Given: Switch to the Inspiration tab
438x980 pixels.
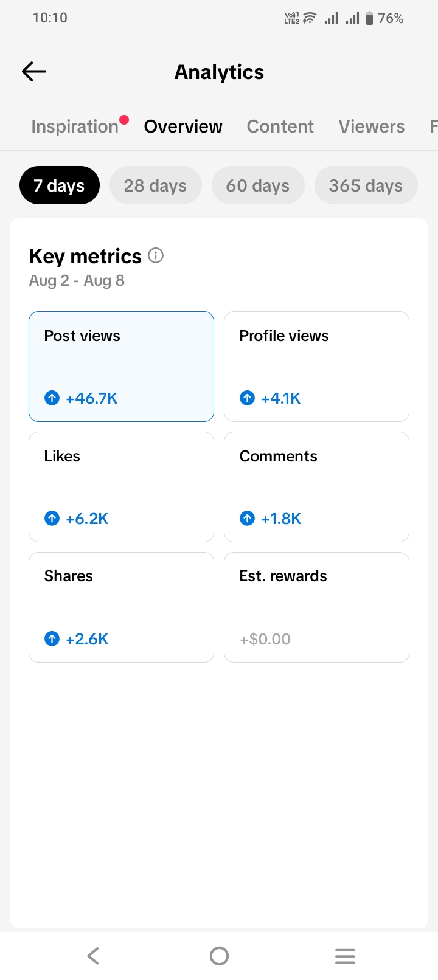Looking at the screenshot, I should click(x=75, y=126).
